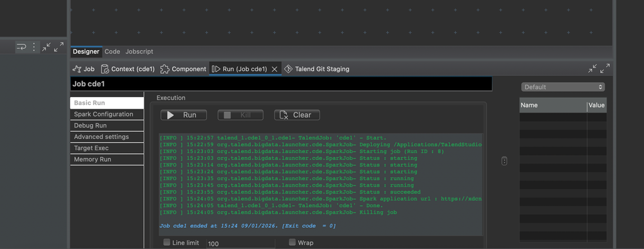Click the Execution group label
Viewport: 644px width, 249px height.
[x=171, y=98]
